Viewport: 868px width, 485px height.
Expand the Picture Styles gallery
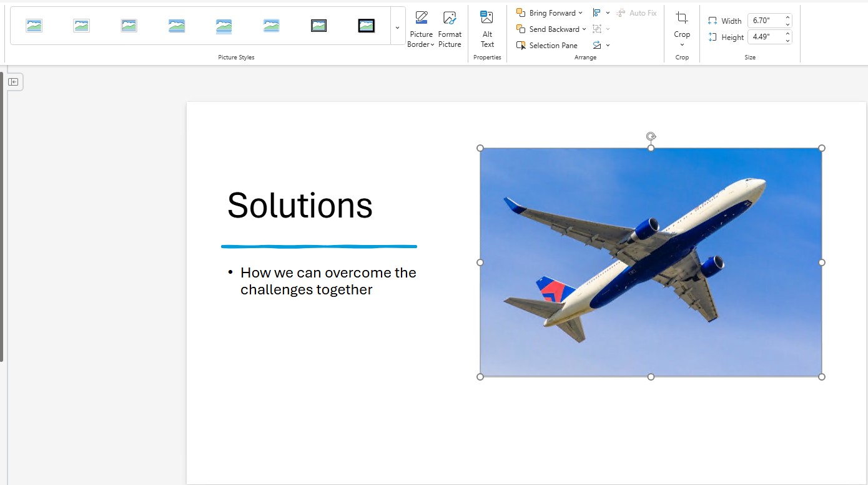pyautogui.click(x=397, y=27)
